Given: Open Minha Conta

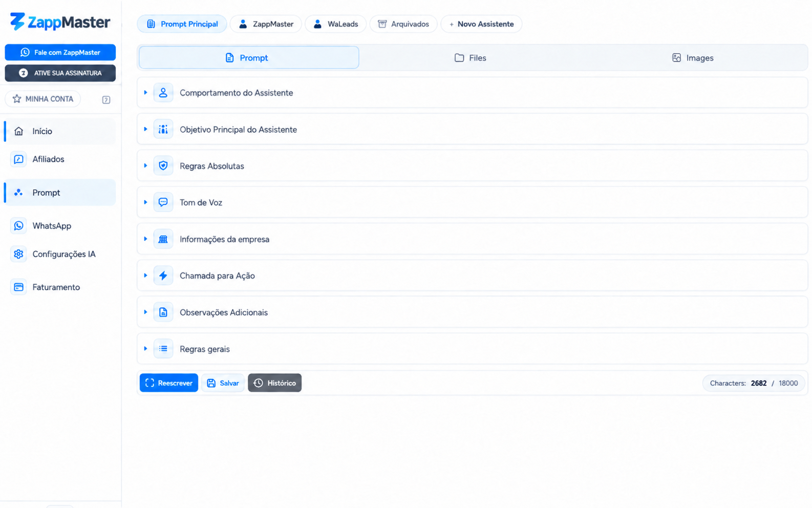Looking at the screenshot, I should [43, 99].
